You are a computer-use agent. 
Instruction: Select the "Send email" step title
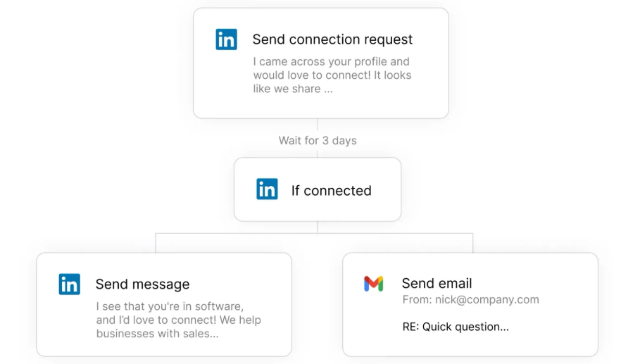pos(437,283)
